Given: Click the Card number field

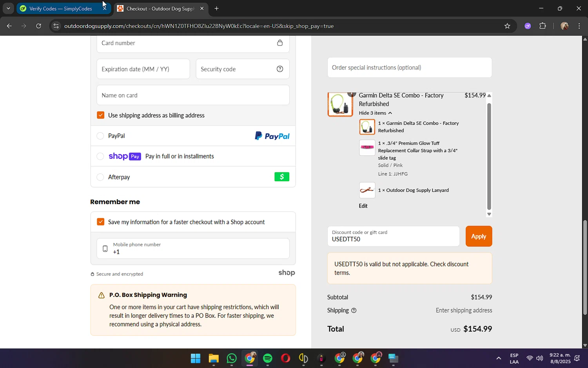Looking at the screenshot, I should click(193, 43).
